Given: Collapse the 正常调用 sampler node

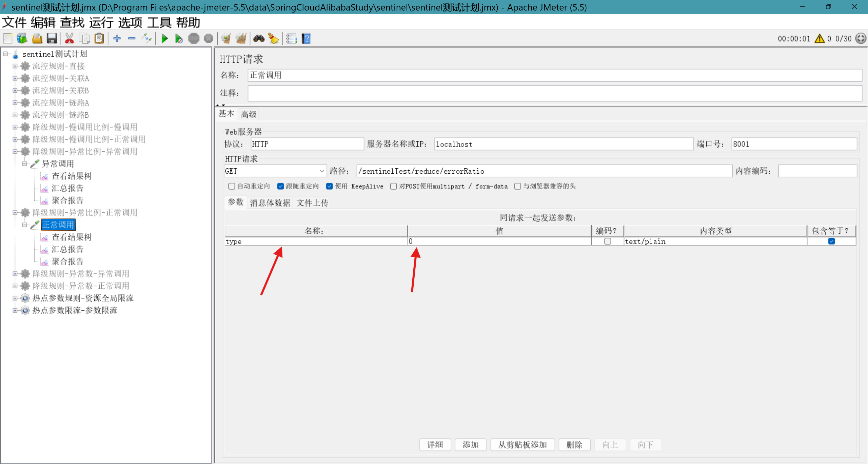Looking at the screenshot, I should pos(25,225).
